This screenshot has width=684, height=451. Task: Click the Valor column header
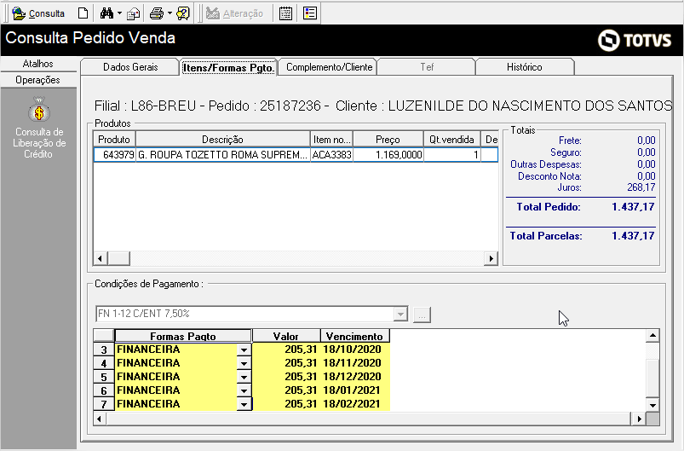pos(286,336)
